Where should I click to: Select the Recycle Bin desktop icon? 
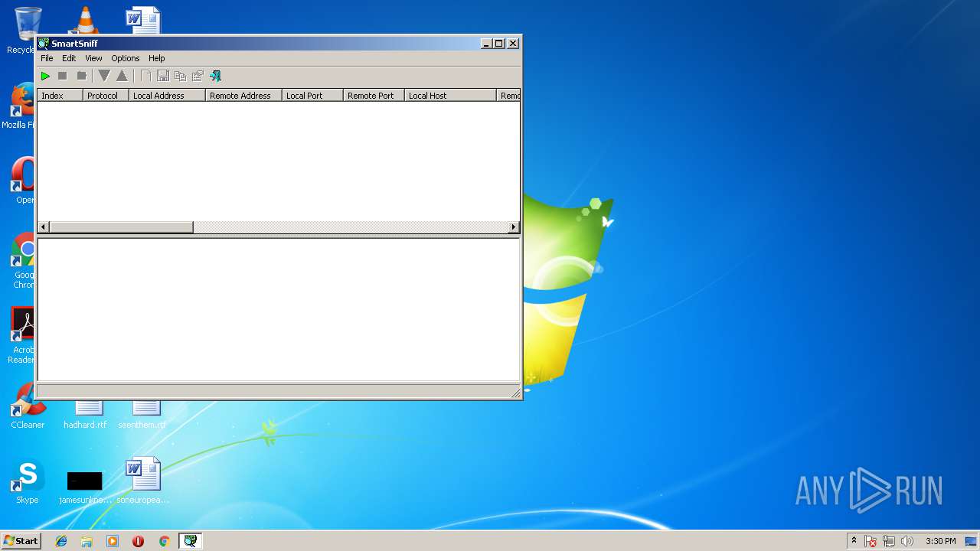23,31
